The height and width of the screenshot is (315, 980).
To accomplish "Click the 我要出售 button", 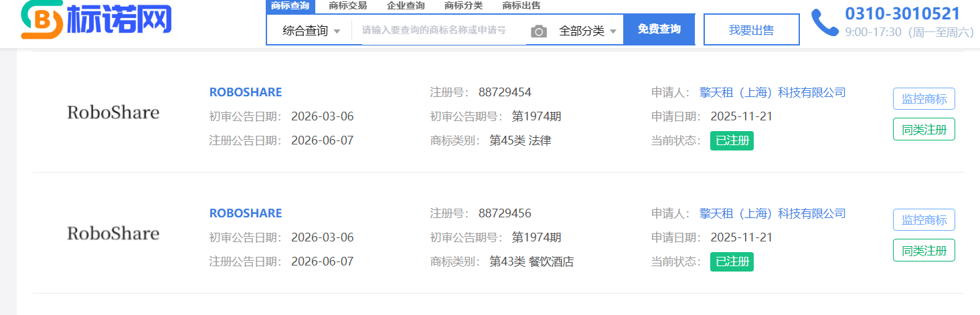I will (752, 30).
